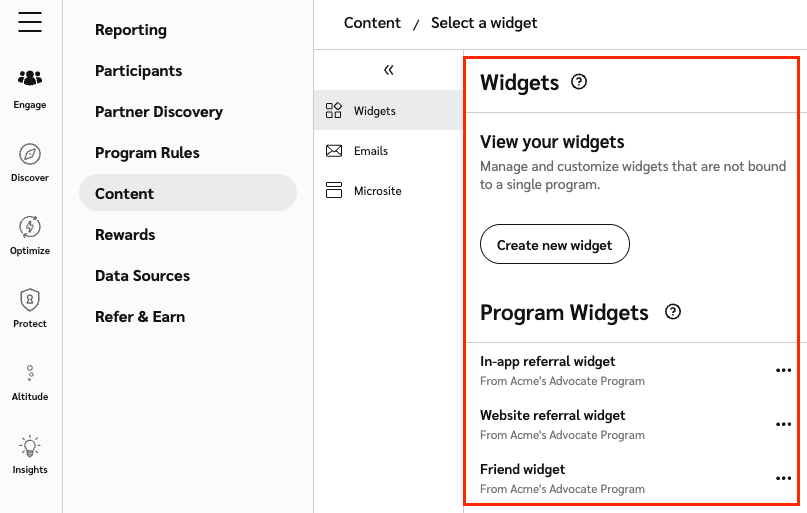
Task: Click Content in the breadcrumb
Action: pos(372,23)
